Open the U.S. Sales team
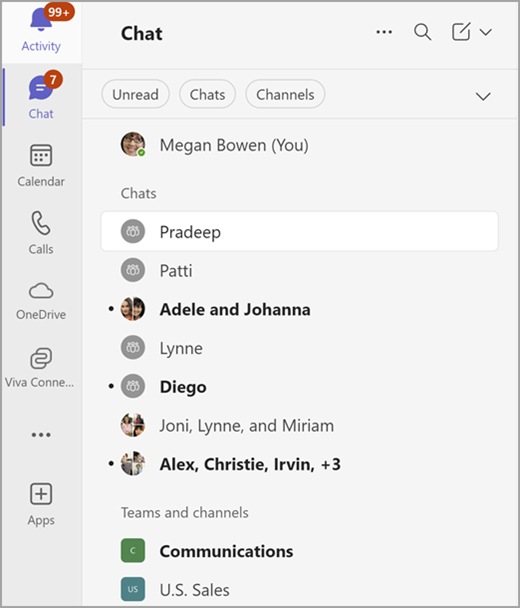Image resolution: width=520 pixels, height=608 pixels. pos(299,590)
